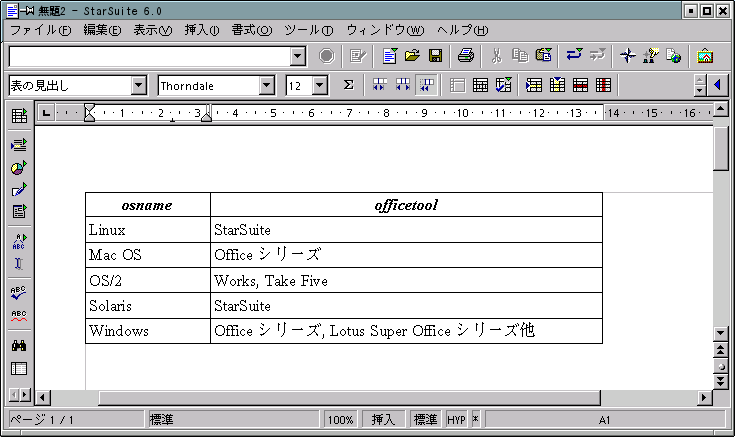The height and width of the screenshot is (437, 735).
Task: Open the 書式(O) menu
Action: (252, 30)
